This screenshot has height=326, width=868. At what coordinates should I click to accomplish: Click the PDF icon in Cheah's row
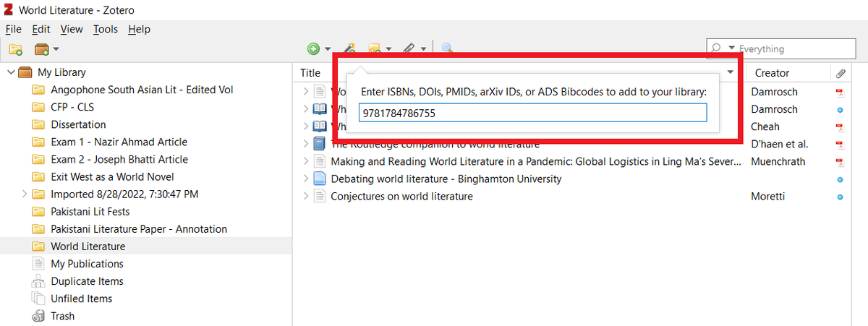tap(840, 127)
